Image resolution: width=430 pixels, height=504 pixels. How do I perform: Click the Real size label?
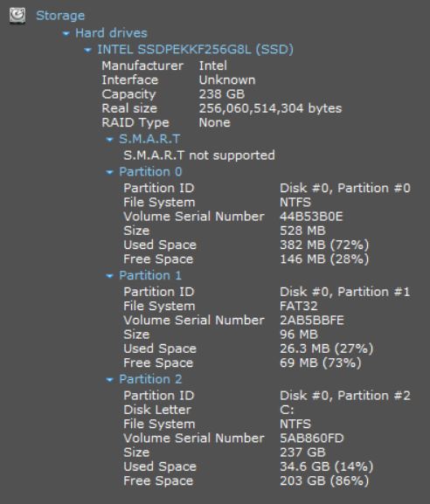point(129,108)
